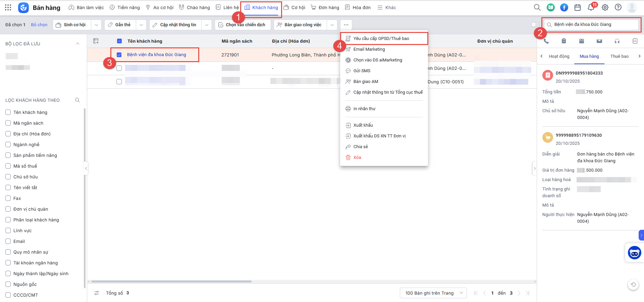Collapse the left filter sidebar
Image resolution: width=644 pixels, height=302 pixels.
(x=86, y=169)
